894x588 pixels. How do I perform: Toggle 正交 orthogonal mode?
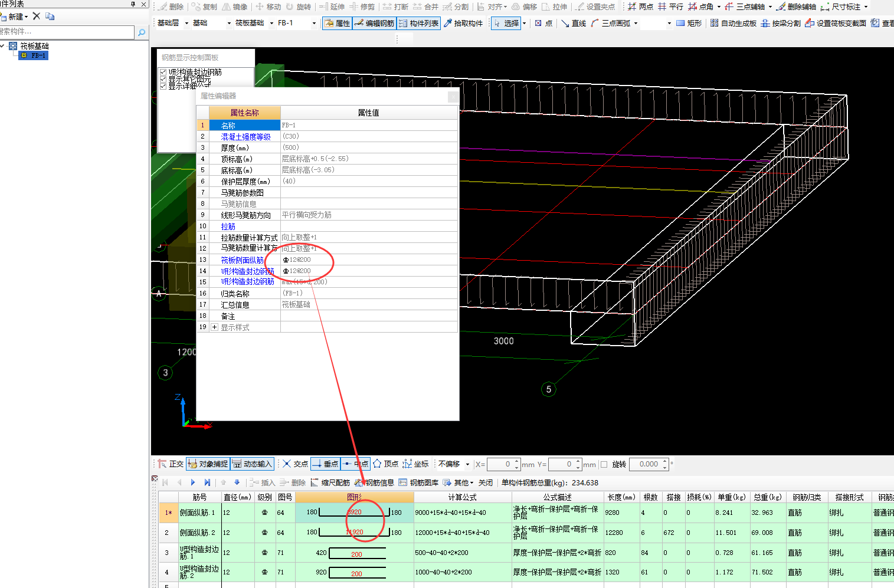tap(171, 464)
